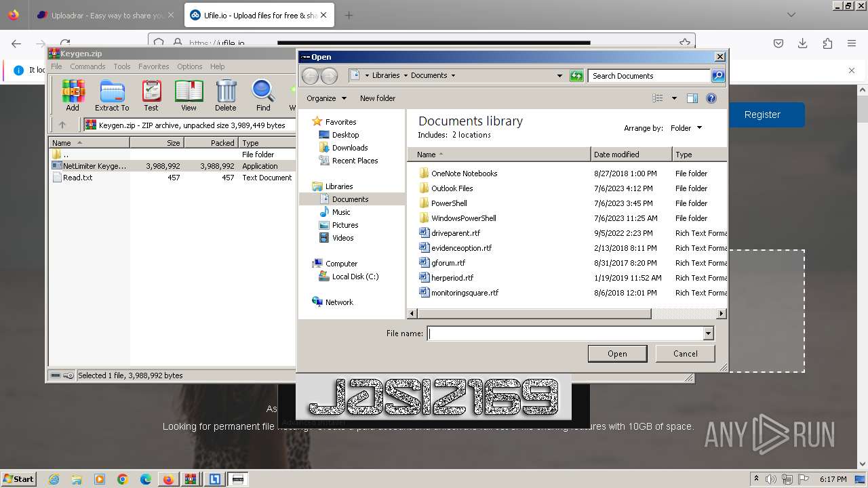The width and height of the screenshot is (868, 488).
Task: Open a new Firefox tab
Action: 349,15
